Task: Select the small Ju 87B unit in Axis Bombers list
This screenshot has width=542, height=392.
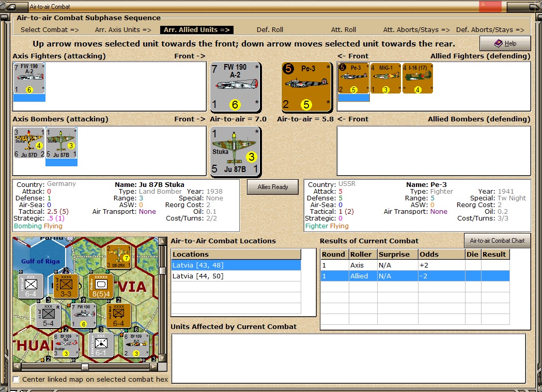Action: 61,143
